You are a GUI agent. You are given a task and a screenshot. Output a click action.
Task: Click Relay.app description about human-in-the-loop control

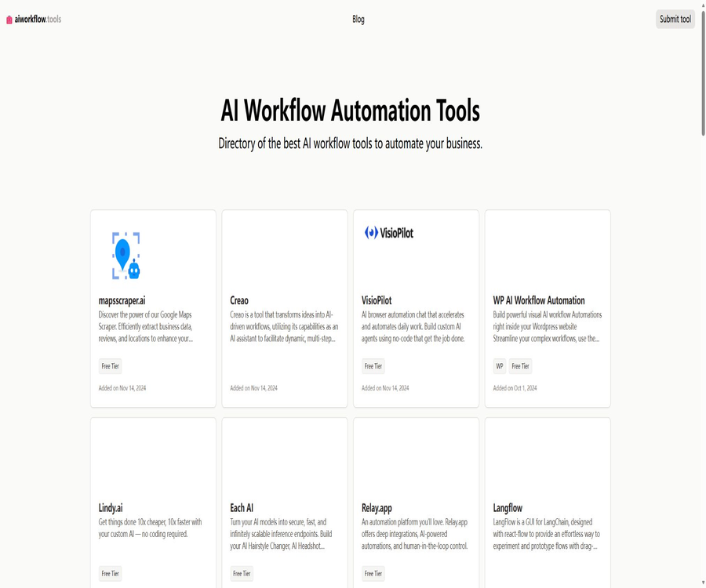[x=415, y=534]
